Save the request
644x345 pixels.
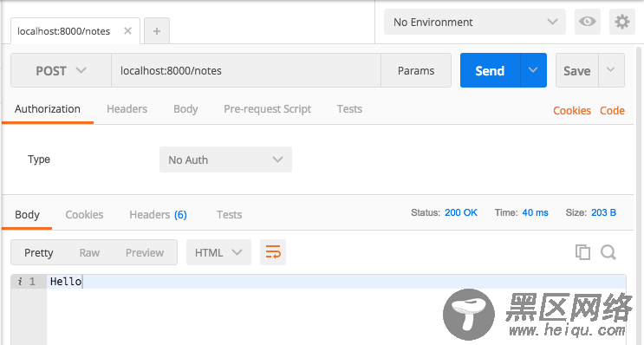click(577, 70)
